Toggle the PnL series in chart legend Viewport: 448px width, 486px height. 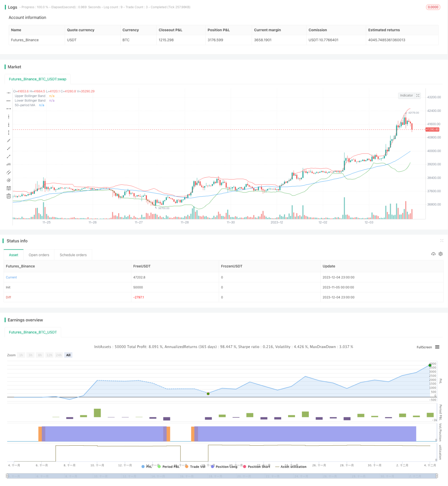coord(147,467)
